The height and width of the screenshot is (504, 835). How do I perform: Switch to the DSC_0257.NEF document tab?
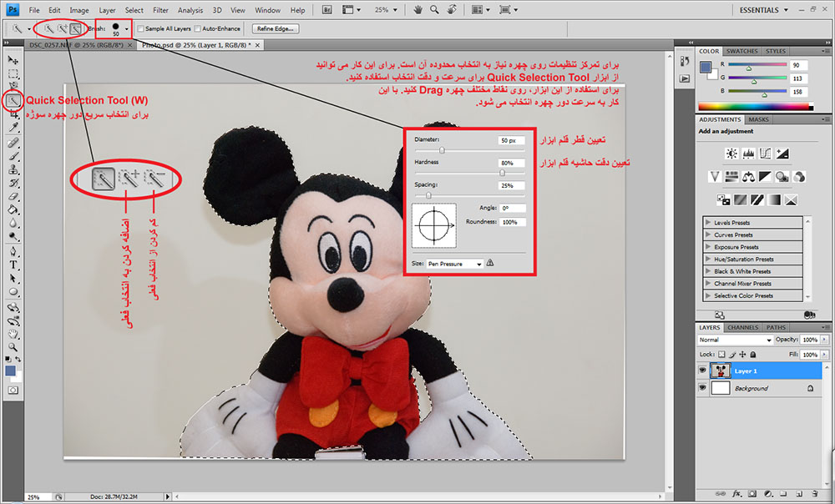click(76, 45)
